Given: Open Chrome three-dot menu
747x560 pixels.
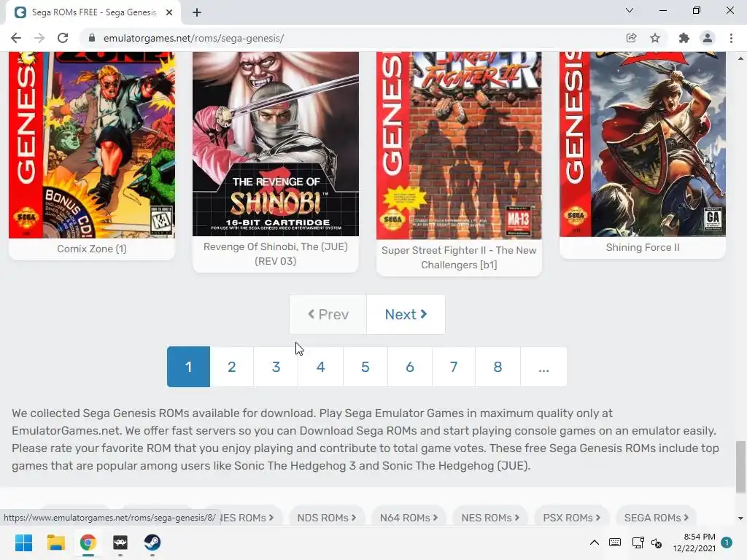Looking at the screenshot, I should pos(731,38).
